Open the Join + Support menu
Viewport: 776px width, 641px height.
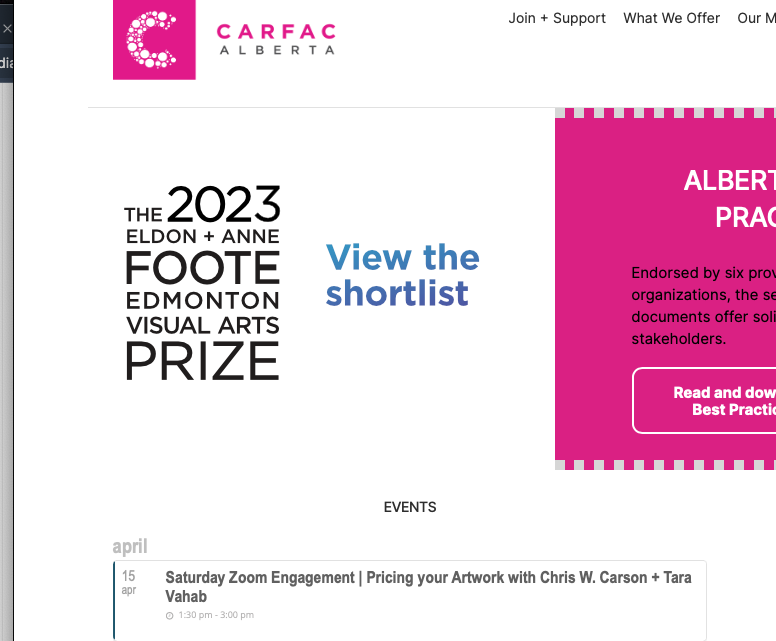click(557, 18)
